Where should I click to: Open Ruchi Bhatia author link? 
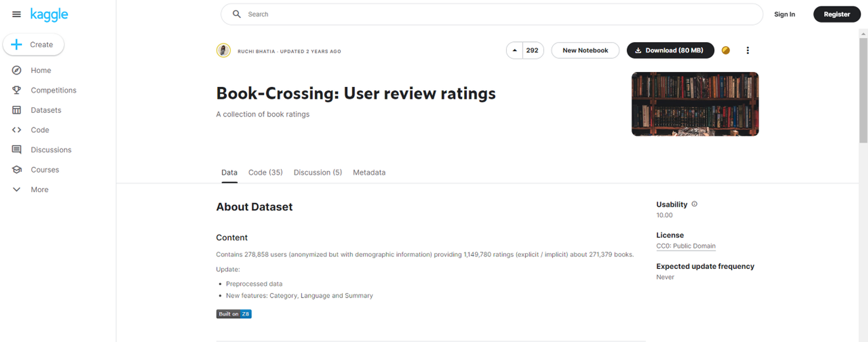256,51
